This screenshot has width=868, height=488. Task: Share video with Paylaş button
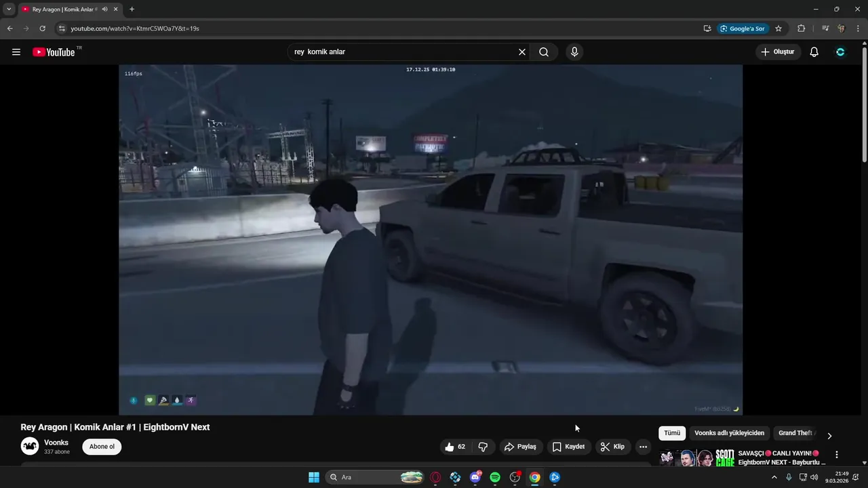coord(521,447)
